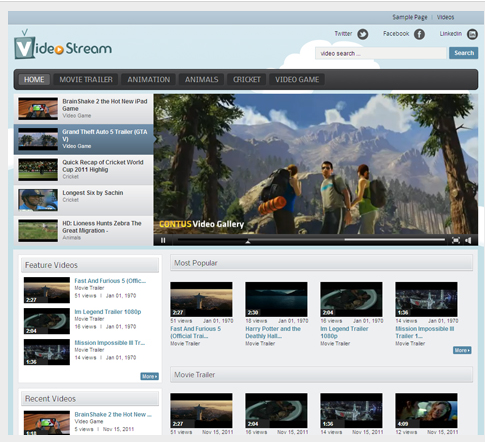Click the 2:27 thumbnail in Movie Trailer section
The width and height of the screenshot is (485, 442).
click(x=201, y=411)
